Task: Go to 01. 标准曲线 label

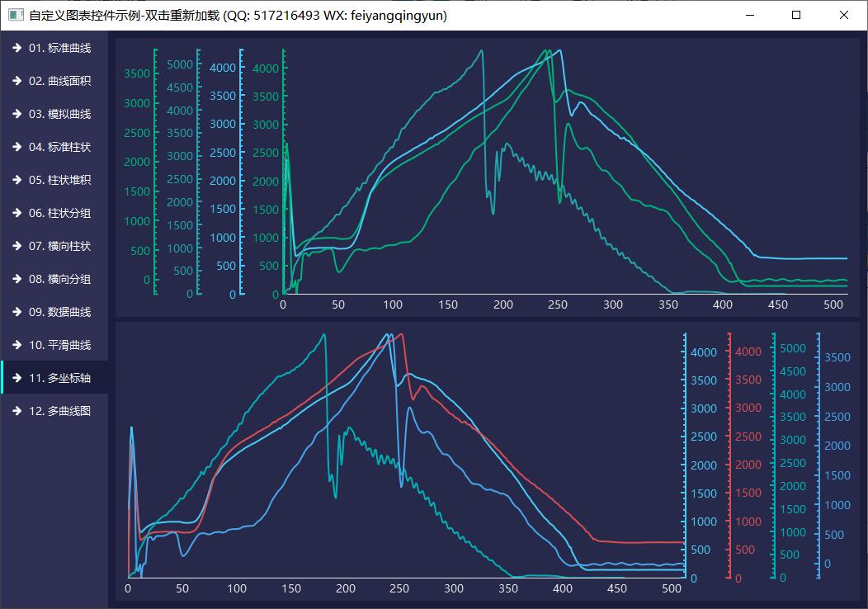Action: pyautogui.click(x=59, y=48)
